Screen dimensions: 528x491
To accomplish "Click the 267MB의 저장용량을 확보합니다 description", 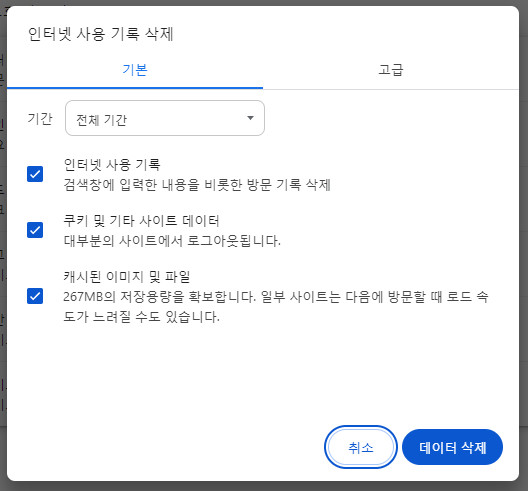I will point(275,306).
